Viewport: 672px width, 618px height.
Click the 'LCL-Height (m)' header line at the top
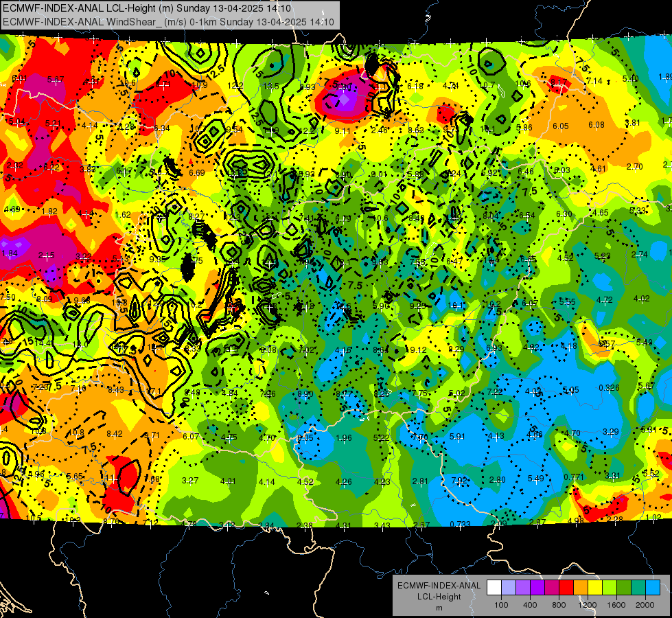tap(147, 8)
